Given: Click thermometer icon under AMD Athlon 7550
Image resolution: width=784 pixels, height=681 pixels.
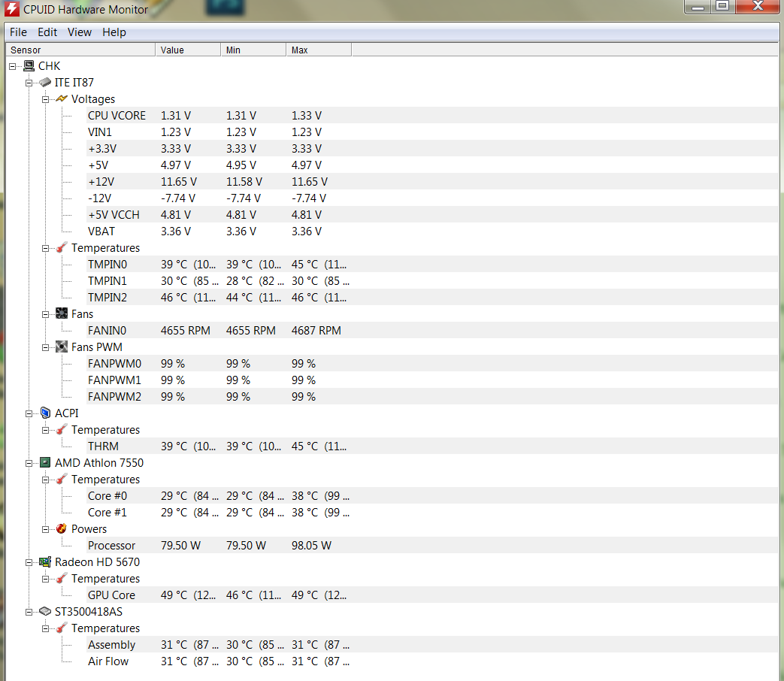Looking at the screenshot, I should pos(62,479).
